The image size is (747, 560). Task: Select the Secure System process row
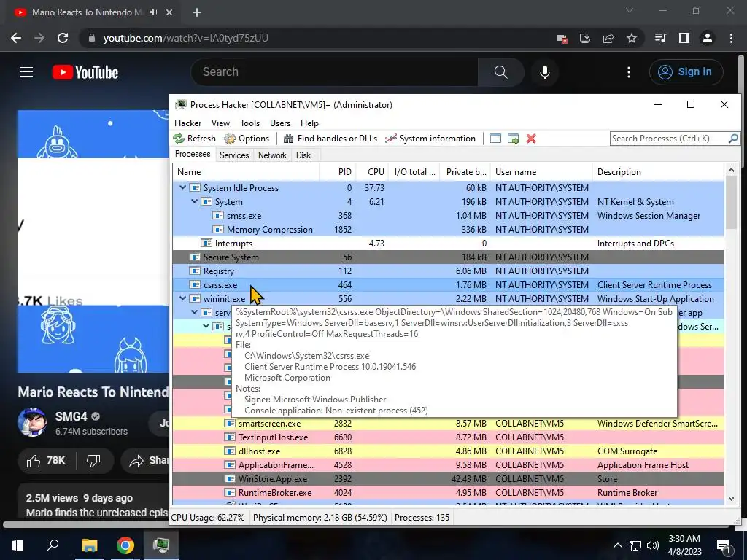click(x=449, y=257)
